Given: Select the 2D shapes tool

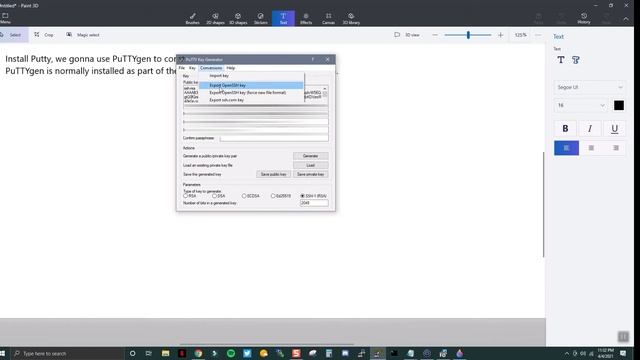Looking at the screenshot, I should (215, 18).
